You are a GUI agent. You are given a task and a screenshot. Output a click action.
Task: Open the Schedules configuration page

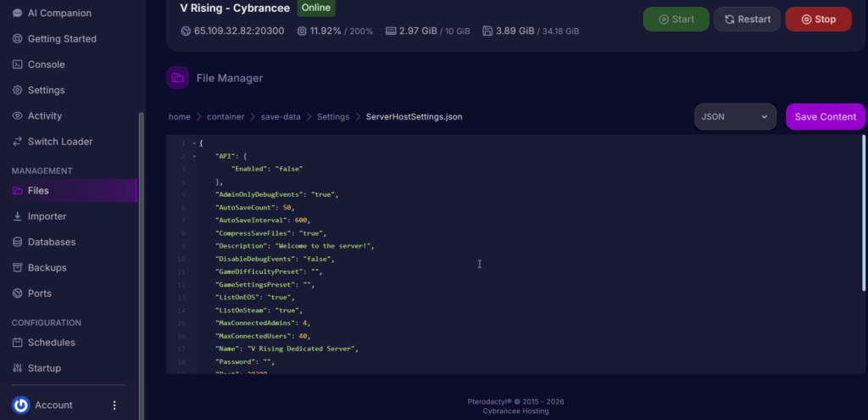click(44, 343)
